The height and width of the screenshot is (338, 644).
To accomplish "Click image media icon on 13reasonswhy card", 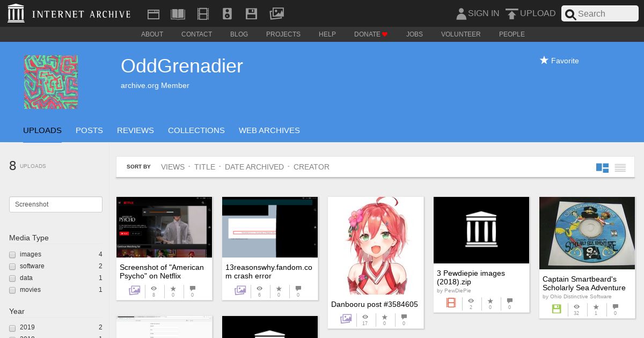I will [x=240, y=290].
